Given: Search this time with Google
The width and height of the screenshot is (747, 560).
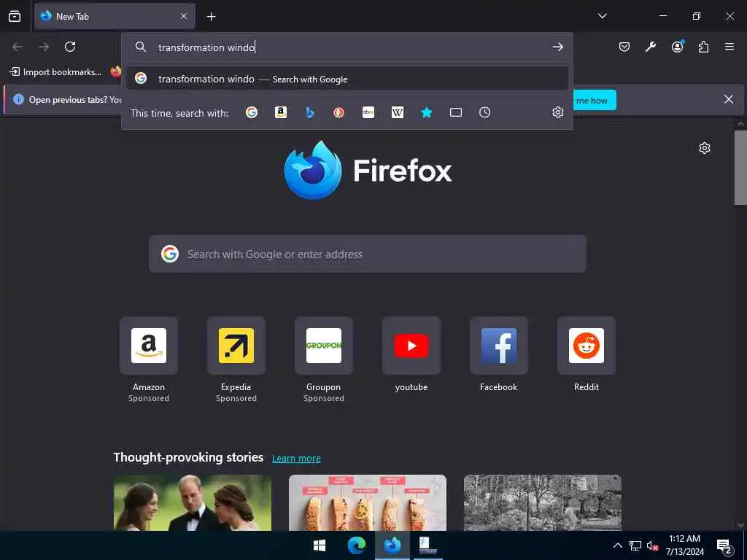Looking at the screenshot, I should pos(252,112).
